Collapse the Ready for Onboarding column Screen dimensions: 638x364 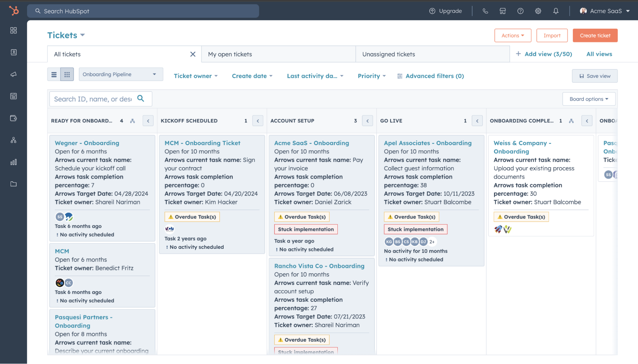(x=148, y=121)
